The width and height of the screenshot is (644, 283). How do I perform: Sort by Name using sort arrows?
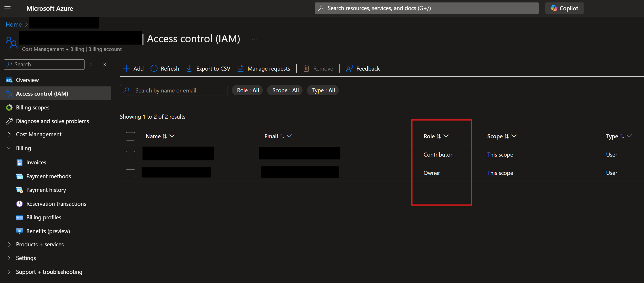165,136
